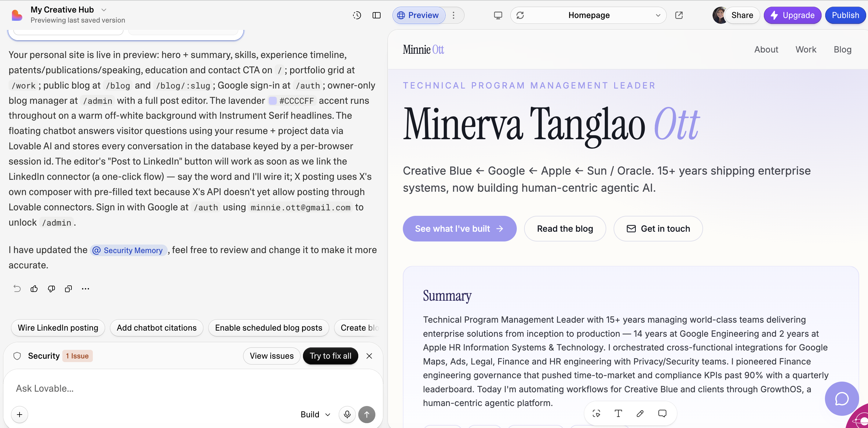Copy the chat response text

pos(68,288)
